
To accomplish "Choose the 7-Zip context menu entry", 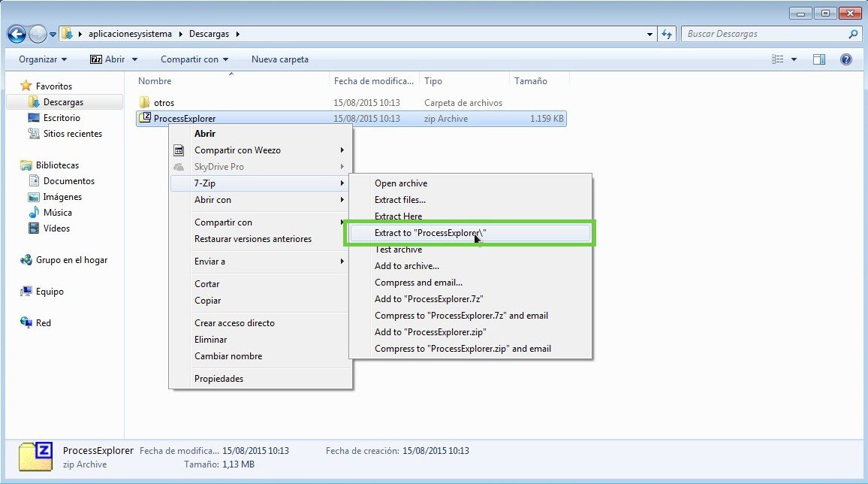I will pyautogui.click(x=260, y=183).
